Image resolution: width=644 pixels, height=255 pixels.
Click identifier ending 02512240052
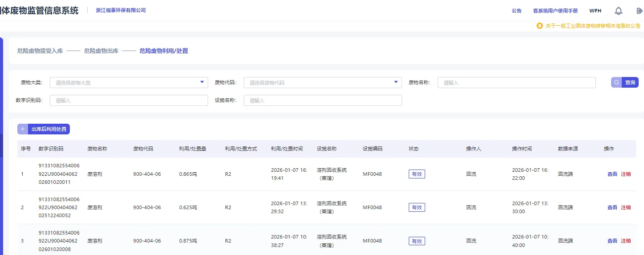click(x=59, y=207)
